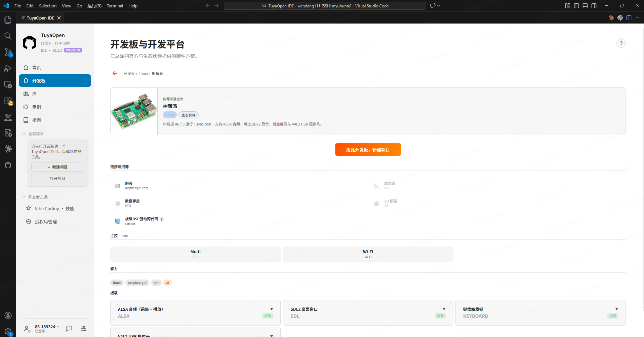Toggle Primary Side Bar visibility
644x337 pixels.
pos(576,6)
